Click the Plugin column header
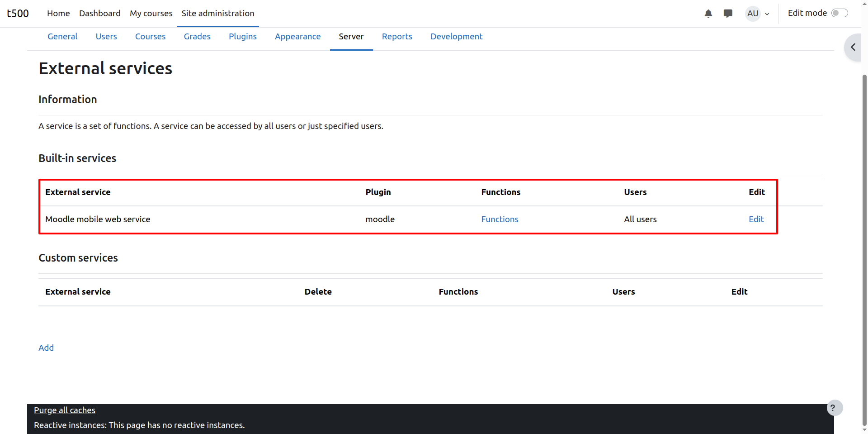The image size is (868, 434). 378,192
